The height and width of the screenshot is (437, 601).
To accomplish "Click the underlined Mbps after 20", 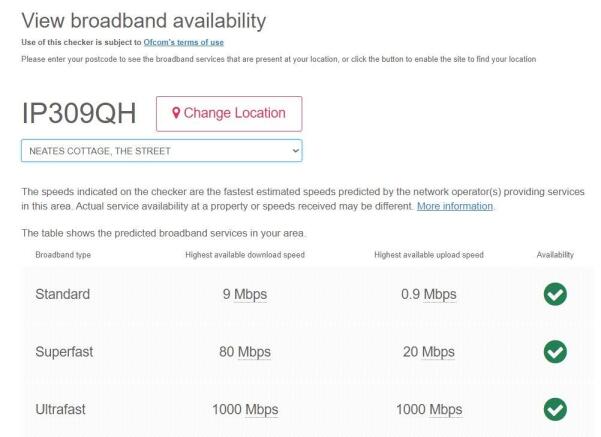I will coord(437,352).
